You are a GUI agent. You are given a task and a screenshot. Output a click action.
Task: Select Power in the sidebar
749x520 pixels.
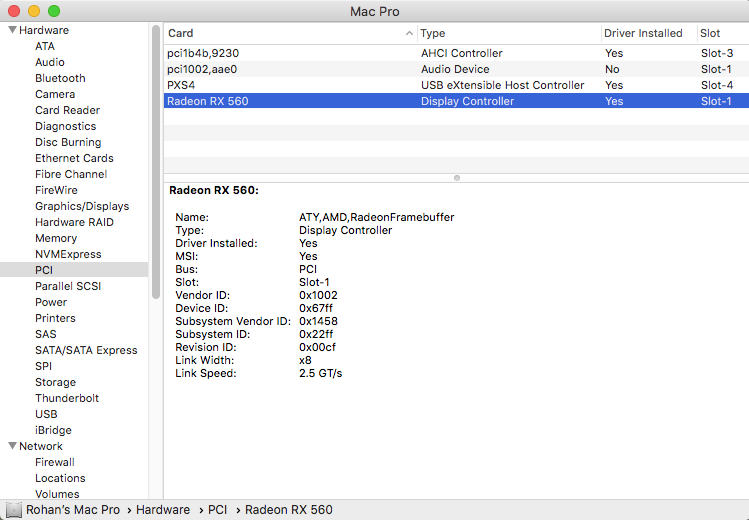[x=51, y=302]
